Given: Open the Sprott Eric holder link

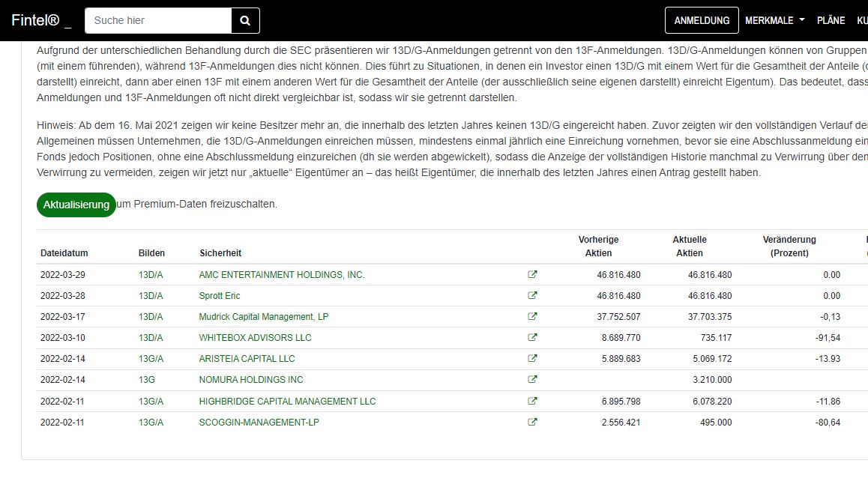Looking at the screenshot, I should 217,296.
